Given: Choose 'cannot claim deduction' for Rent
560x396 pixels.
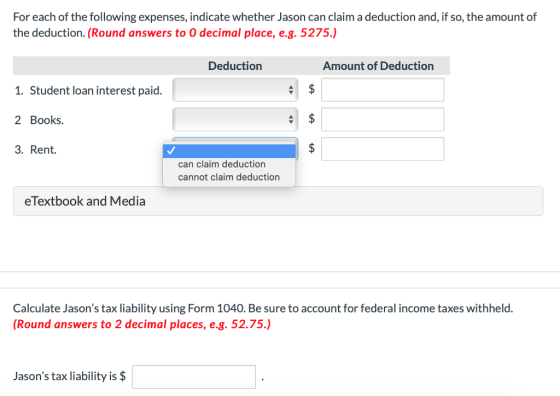Looking at the screenshot, I should 229,177.
